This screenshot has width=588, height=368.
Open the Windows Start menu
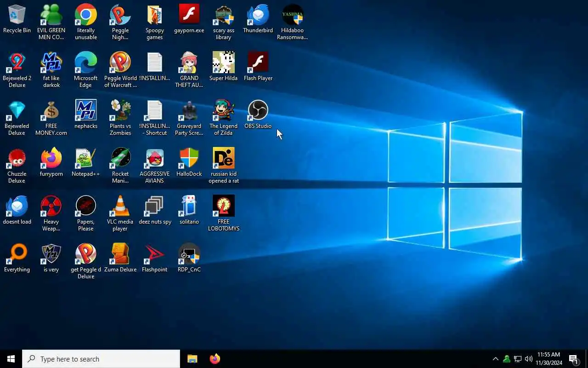pyautogui.click(x=11, y=359)
